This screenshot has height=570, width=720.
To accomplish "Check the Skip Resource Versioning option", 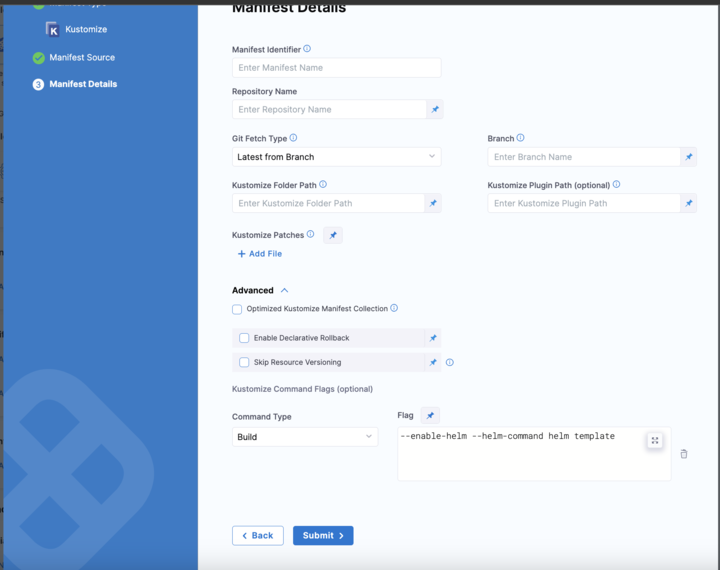I will point(244,362).
